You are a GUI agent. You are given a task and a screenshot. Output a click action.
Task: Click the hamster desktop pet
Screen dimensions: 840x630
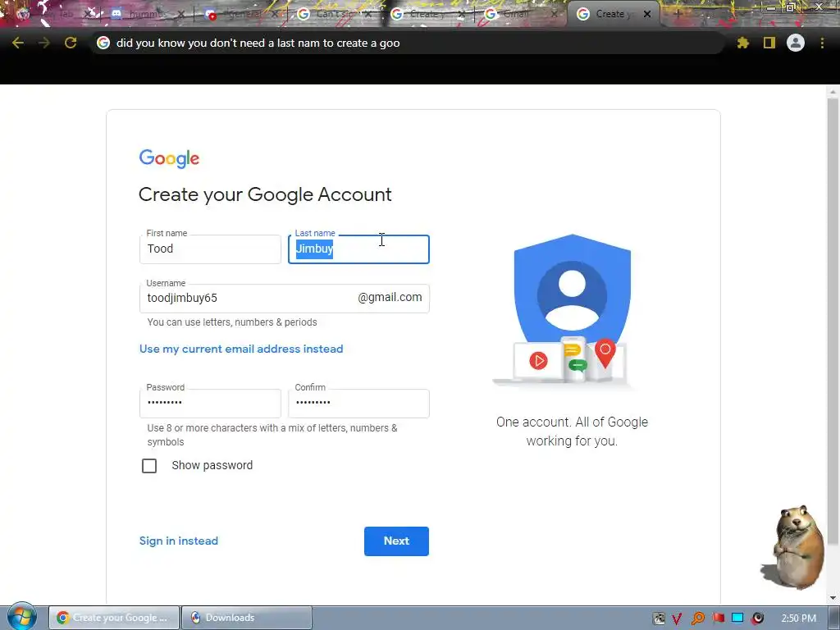pos(794,547)
